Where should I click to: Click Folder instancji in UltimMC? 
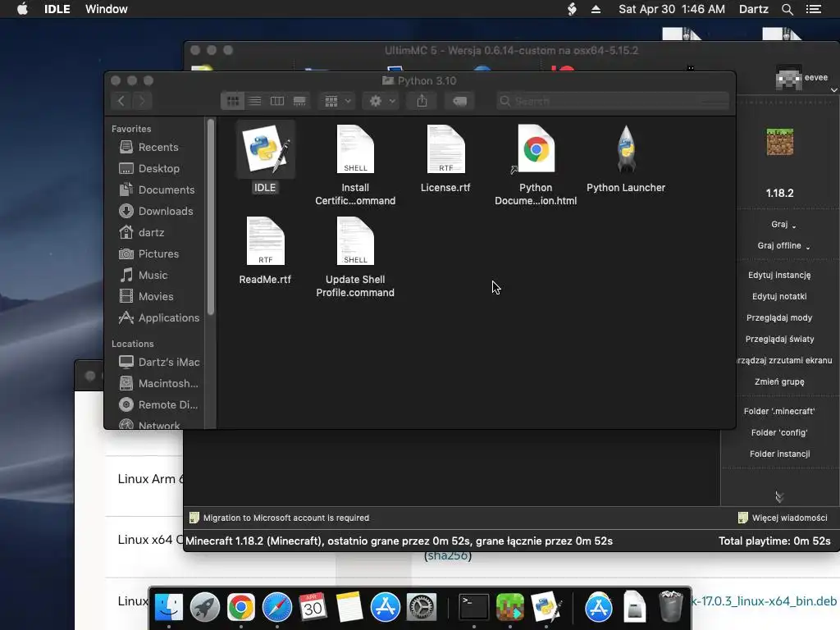[779, 454]
